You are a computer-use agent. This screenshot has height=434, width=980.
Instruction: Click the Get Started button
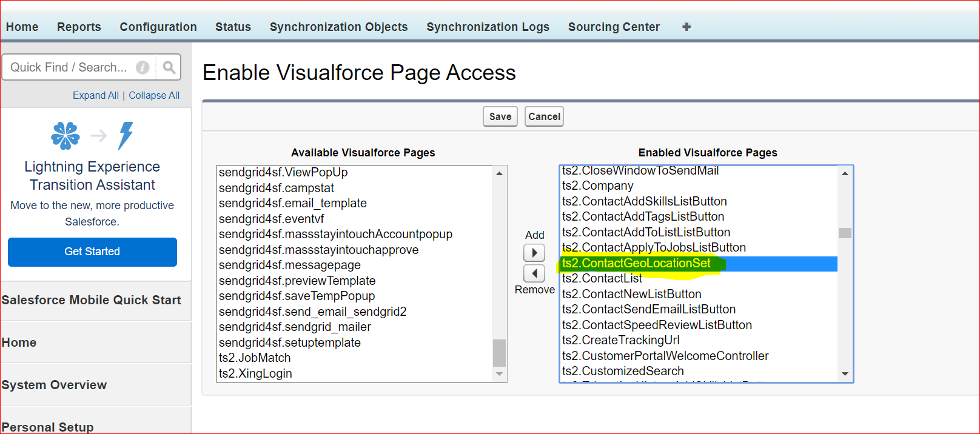click(92, 252)
